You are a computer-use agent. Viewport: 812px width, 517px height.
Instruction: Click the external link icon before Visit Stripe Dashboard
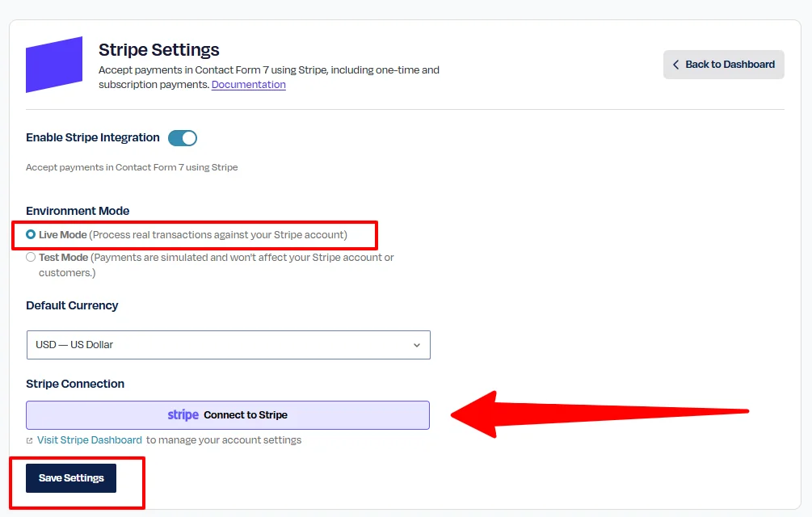(x=30, y=440)
